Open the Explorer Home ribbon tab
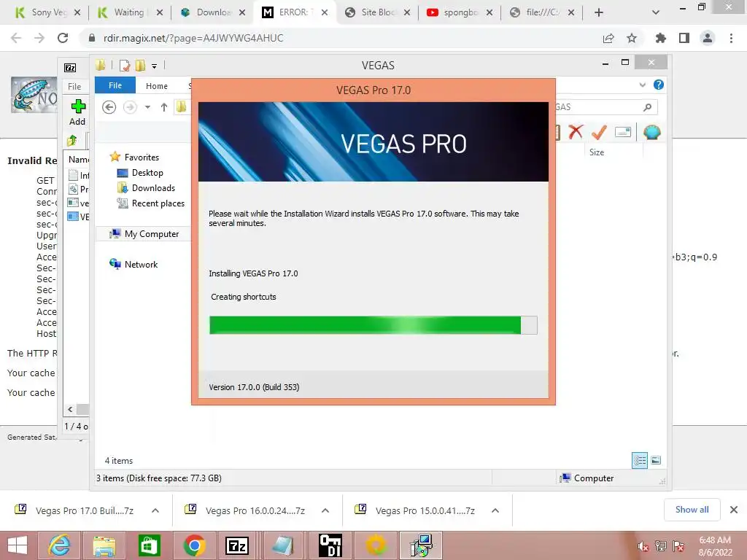 (x=157, y=86)
